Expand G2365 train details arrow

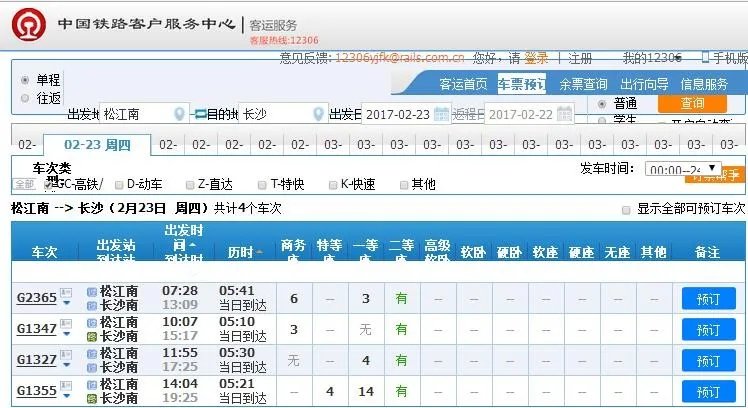click(66, 303)
